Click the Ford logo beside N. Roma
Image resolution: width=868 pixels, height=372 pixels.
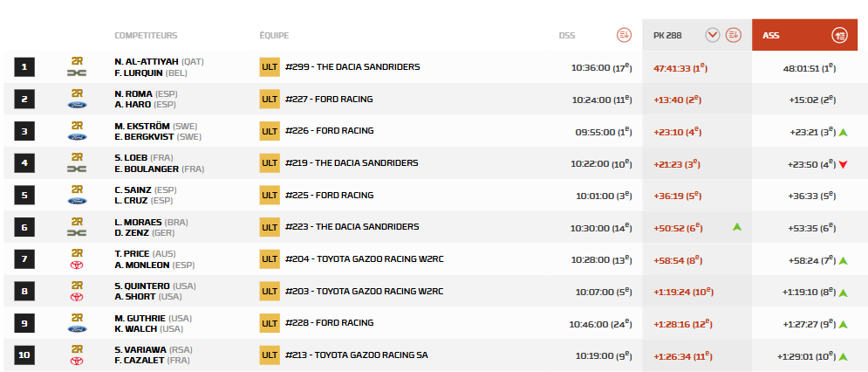point(77,106)
